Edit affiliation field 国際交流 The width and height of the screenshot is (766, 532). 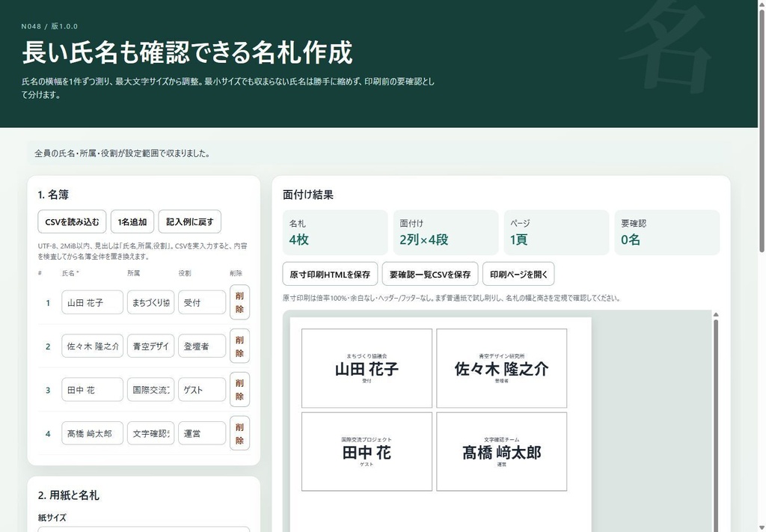151,390
